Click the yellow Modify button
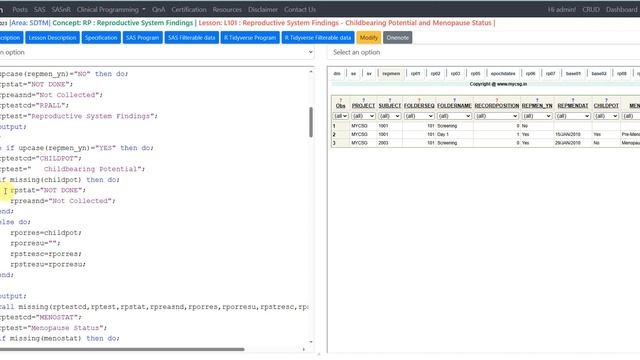The image size is (640, 360). (x=369, y=38)
